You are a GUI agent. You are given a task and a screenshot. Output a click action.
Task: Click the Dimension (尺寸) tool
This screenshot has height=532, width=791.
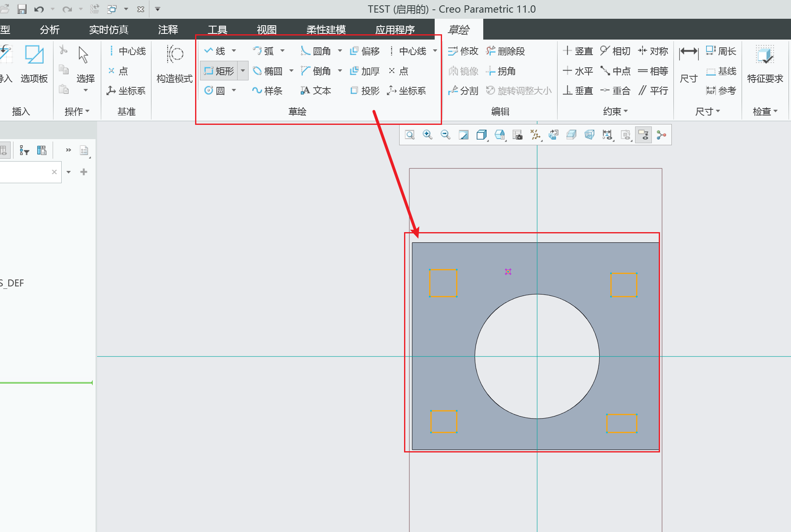pos(689,64)
